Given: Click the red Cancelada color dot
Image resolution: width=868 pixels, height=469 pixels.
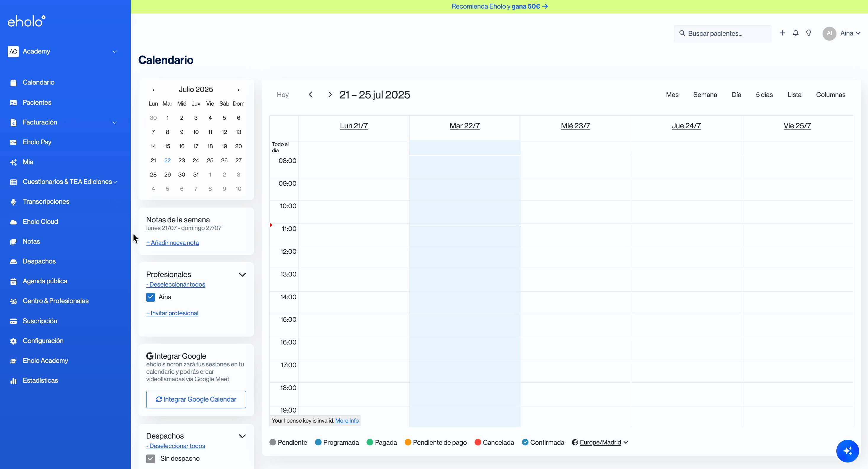Looking at the screenshot, I should click(x=478, y=442).
